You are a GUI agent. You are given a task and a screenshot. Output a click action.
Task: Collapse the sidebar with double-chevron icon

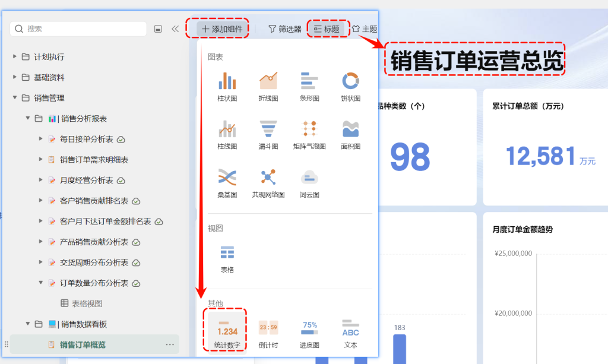175,29
